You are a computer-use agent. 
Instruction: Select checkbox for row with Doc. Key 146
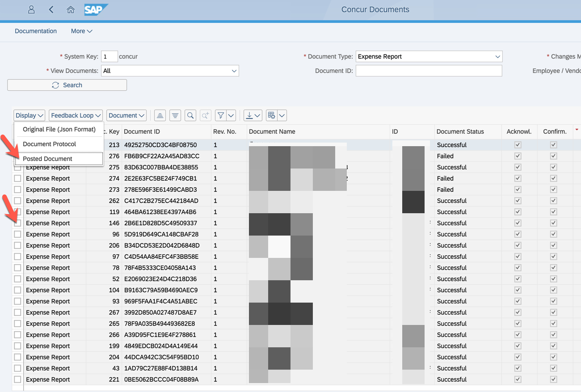tap(17, 223)
